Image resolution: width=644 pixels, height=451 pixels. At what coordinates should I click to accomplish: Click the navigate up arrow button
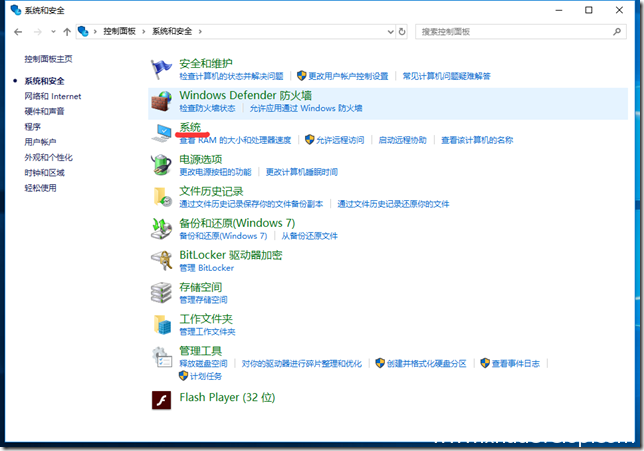pyautogui.click(x=67, y=32)
